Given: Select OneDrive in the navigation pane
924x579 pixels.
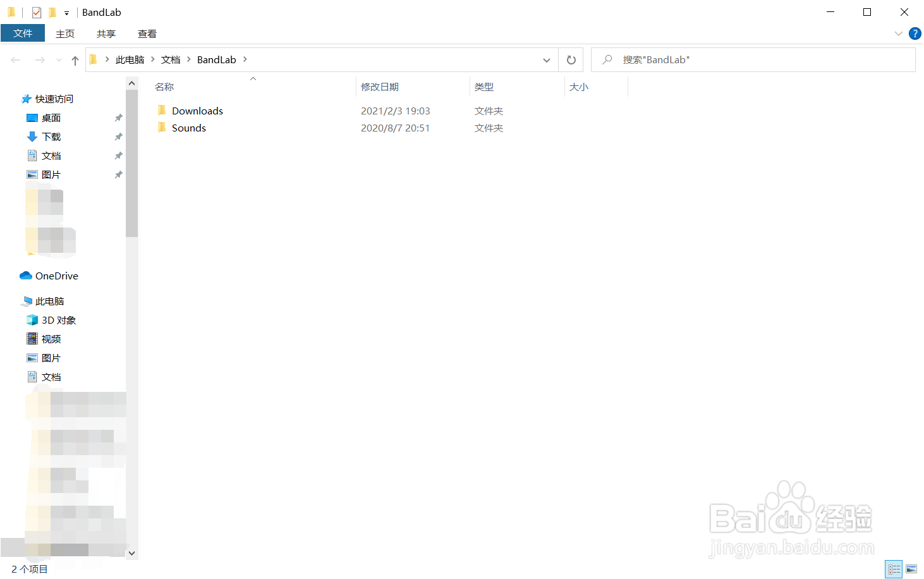Looking at the screenshot, I should 57,276.
